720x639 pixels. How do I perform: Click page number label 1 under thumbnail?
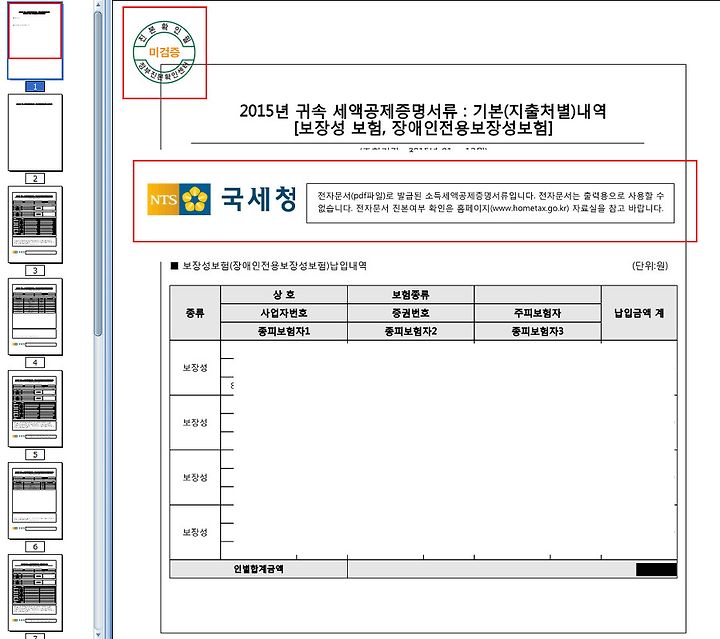tap(35, 86)
